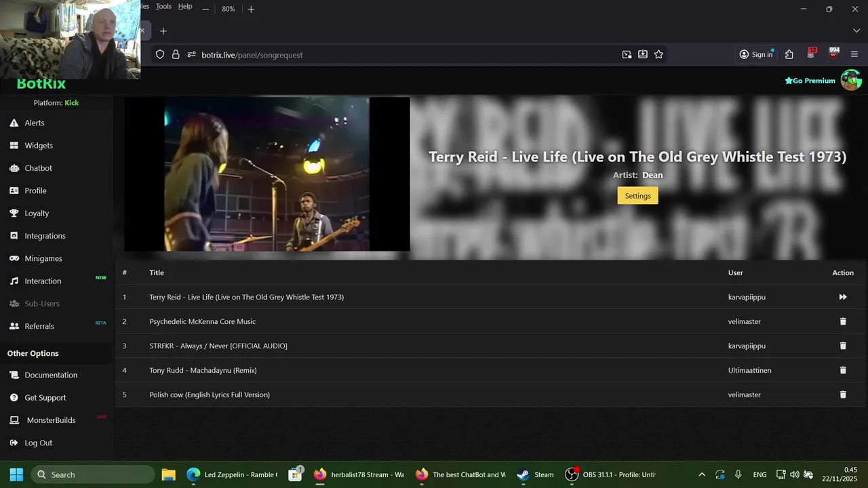
Task: Skip the current Terry Reid song
Action: pyautogui.click(x=843, y=297)
